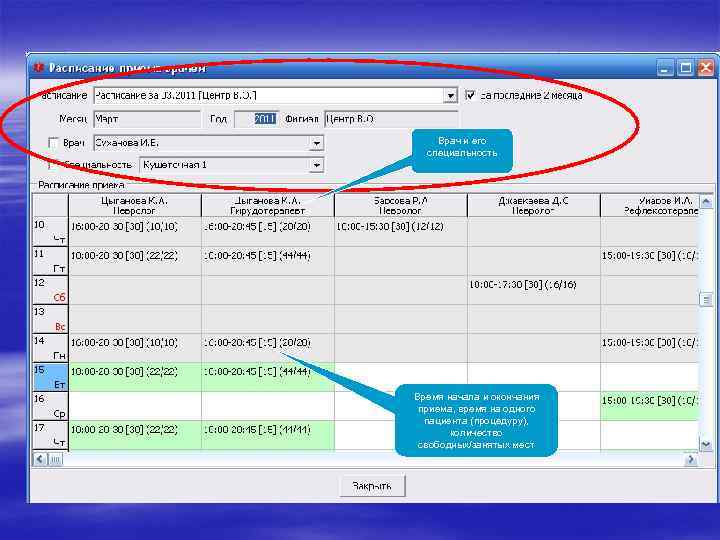Select day 14 Пн row header

(51, 348)
